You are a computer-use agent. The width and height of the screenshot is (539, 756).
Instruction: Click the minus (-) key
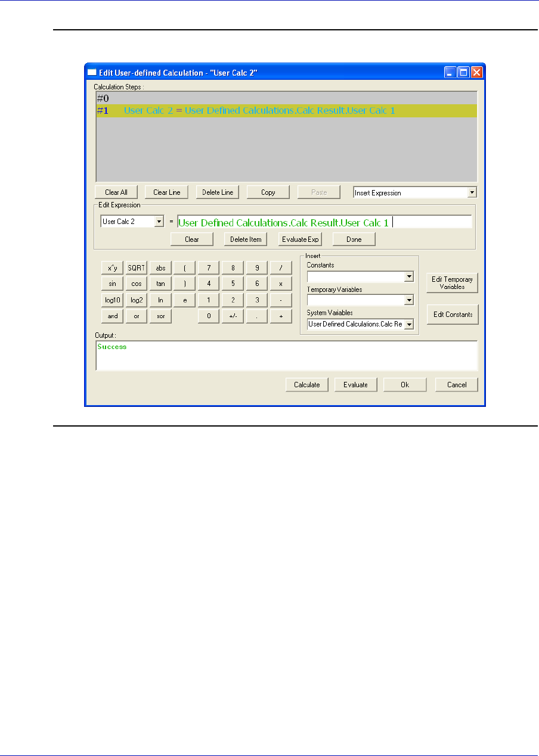coord(281,300)
